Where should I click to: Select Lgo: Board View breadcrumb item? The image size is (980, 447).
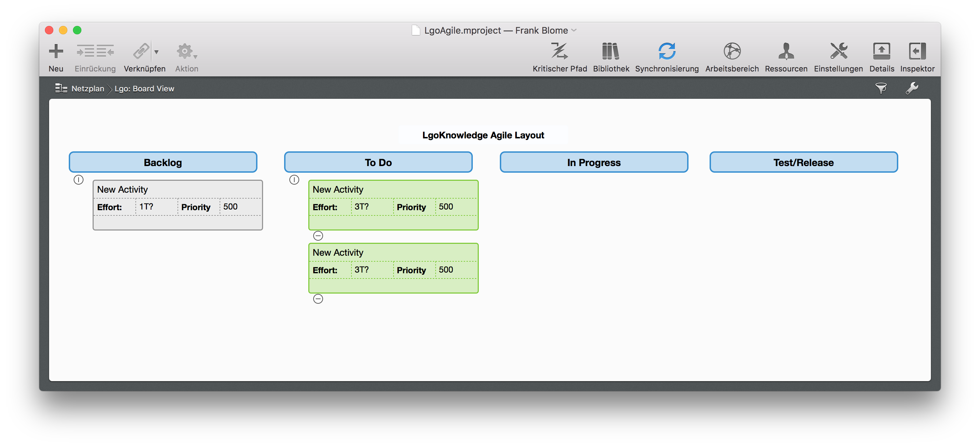point(145,89)
